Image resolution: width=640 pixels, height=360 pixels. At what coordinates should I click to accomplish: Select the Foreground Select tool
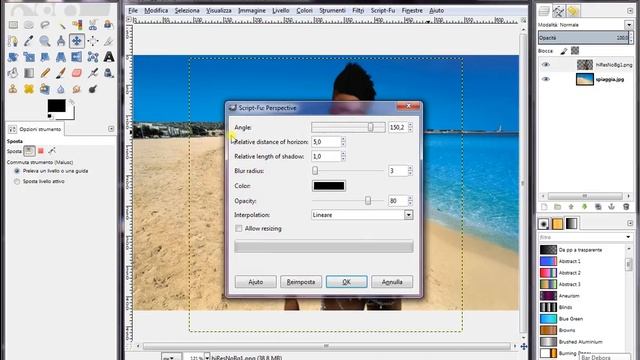click(x=109, y=25)
